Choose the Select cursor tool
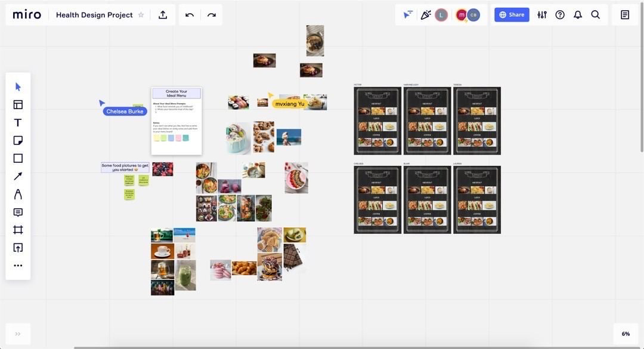The height and width of the screenshot is (349, 644). pyautogui.click(x=18, y=87)
